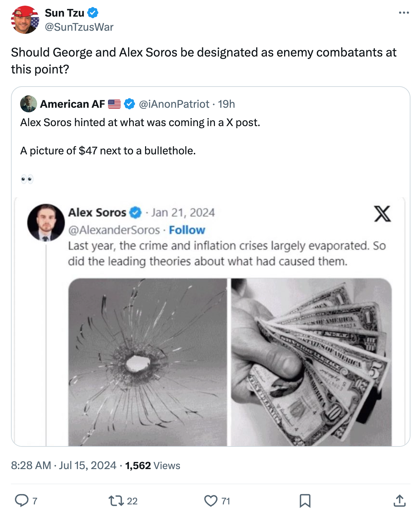
Task: Click Sun Tzu's profile avatar
Action: coord(25,20)
